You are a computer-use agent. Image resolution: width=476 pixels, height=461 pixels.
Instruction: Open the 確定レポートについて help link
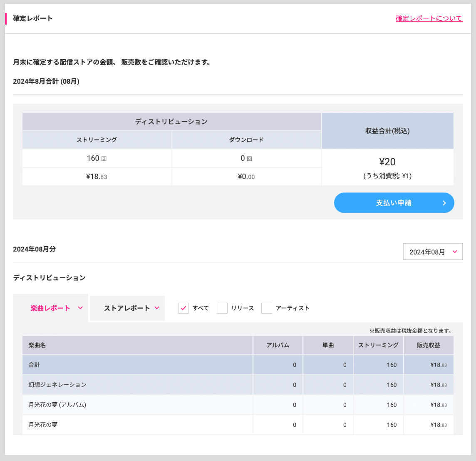click(x=429, y=18)
